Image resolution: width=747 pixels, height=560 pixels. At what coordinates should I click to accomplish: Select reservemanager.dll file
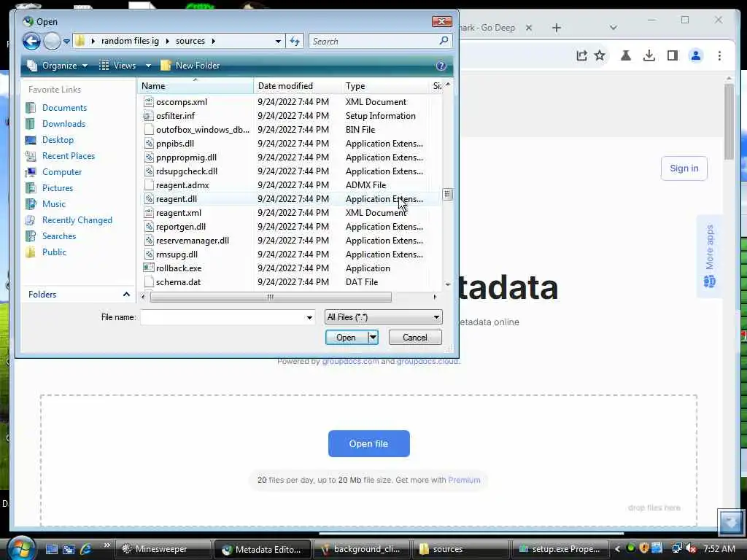click(193, 241)
